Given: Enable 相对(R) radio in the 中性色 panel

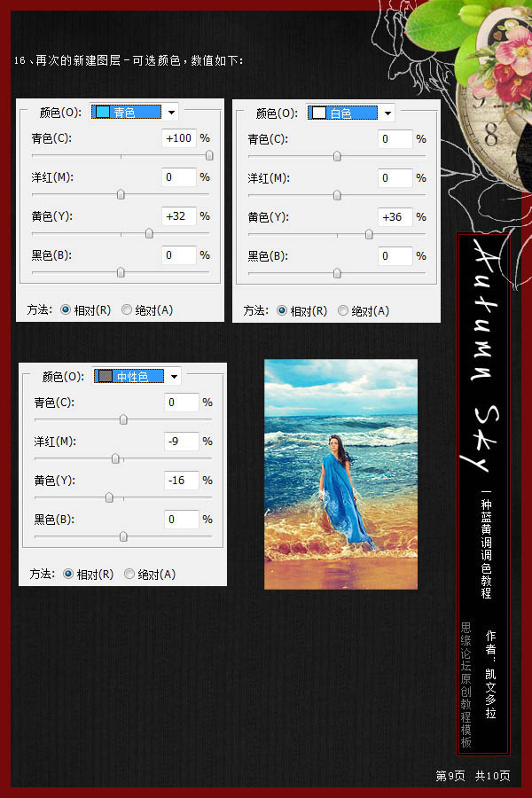Looking at the screenshot, I should click(68, 574).
